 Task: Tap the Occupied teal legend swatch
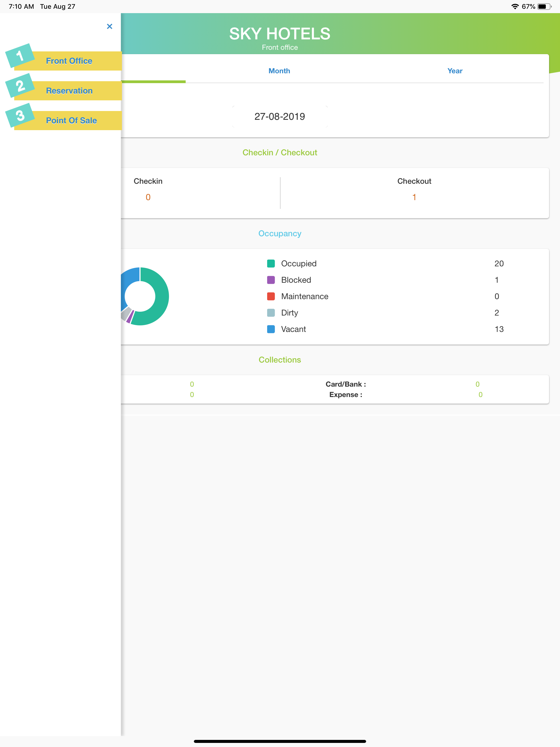pyautogui.click(x=271, y=263)
